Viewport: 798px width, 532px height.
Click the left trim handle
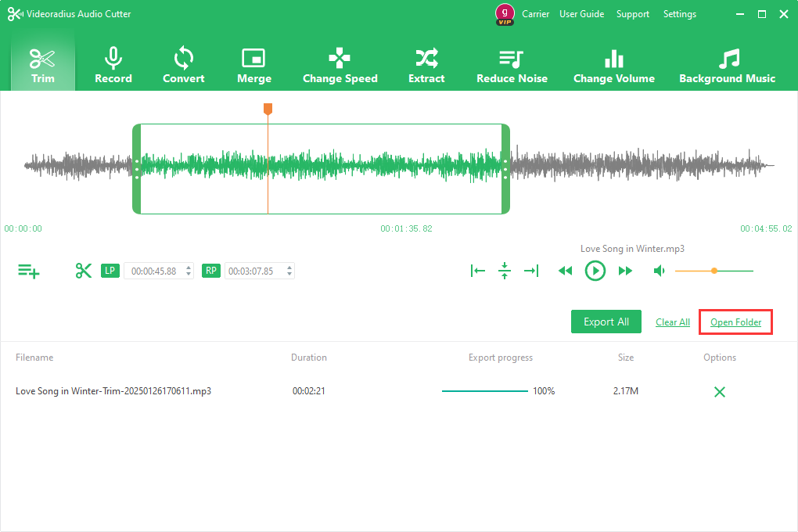(136, 169)
